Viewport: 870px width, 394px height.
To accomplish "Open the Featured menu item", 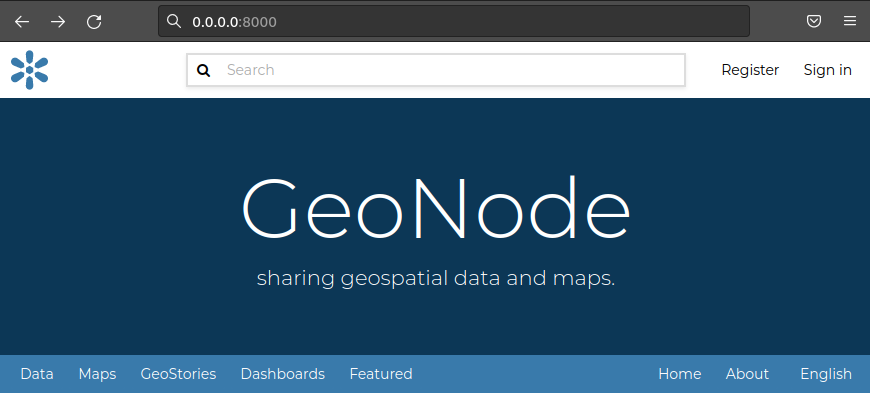I will (381, 374).
